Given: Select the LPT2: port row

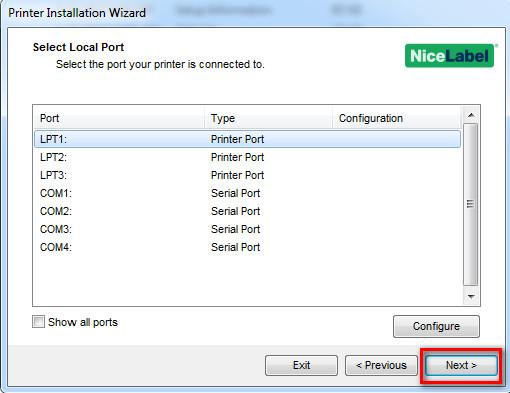Looking at the screenshot, I should tap(247, 157).
